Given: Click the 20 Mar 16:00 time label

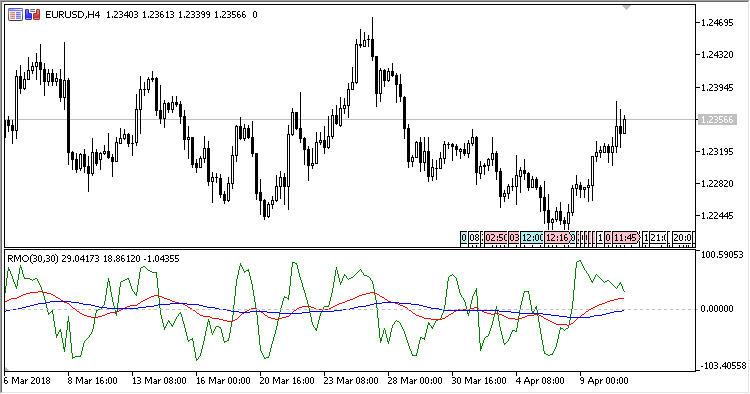Looking at the screenshot, I should tap(287, 381).
